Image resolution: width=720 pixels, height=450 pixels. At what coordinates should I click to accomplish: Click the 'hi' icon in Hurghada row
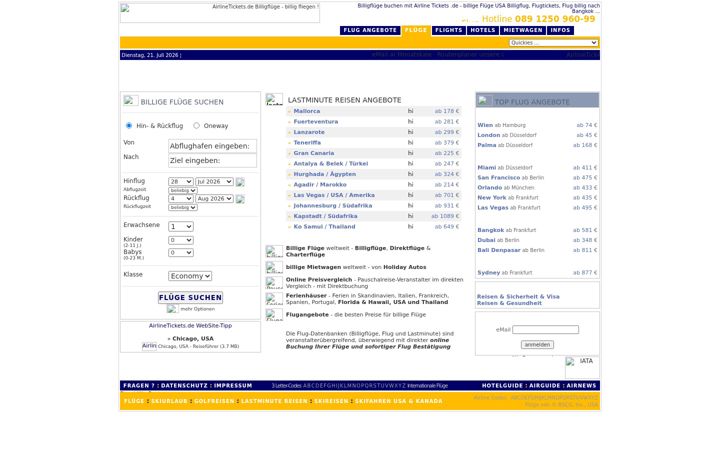411,174
